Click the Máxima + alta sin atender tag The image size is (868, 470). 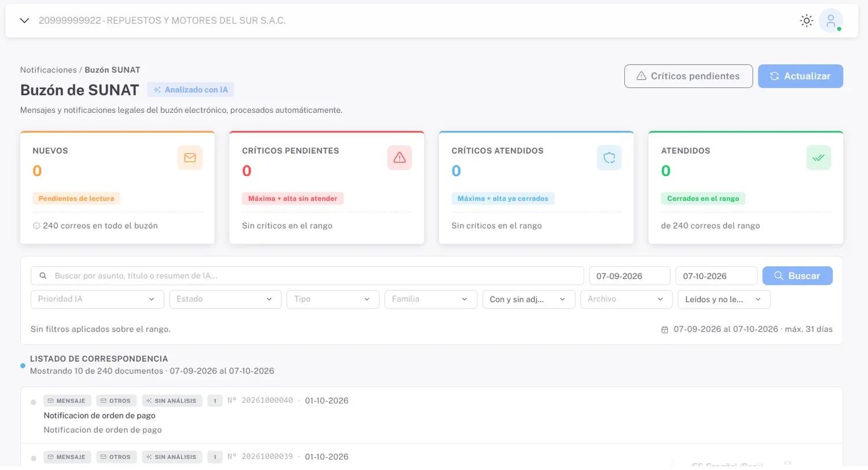click(x=293, y=199)
